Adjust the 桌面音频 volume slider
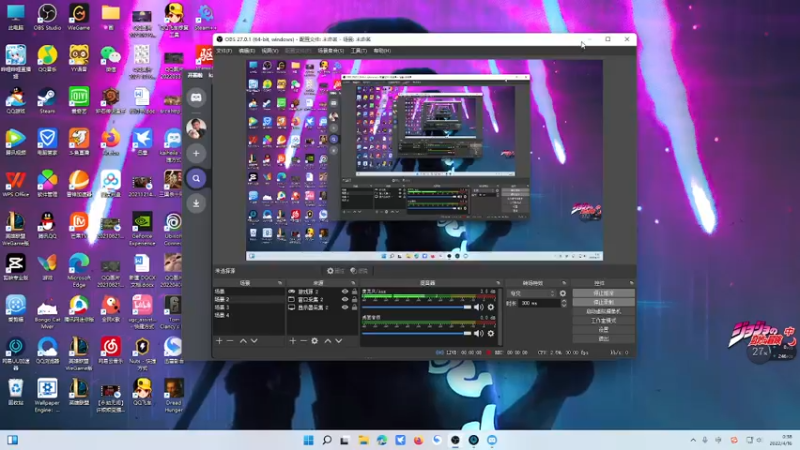 (x=416, y=333)
